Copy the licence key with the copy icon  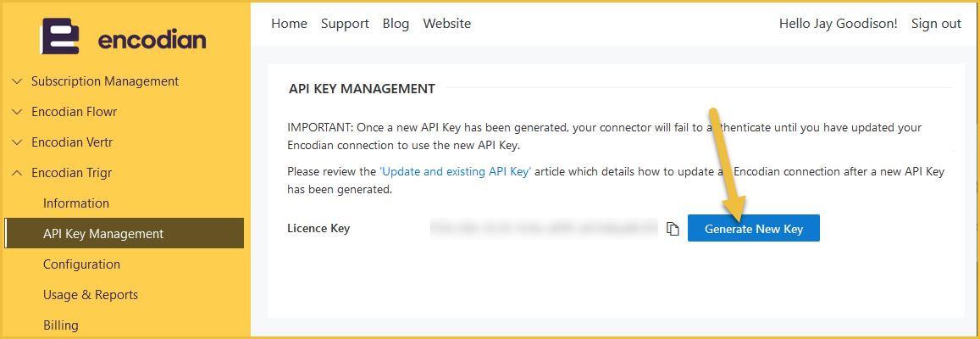(x=673, y=229)
